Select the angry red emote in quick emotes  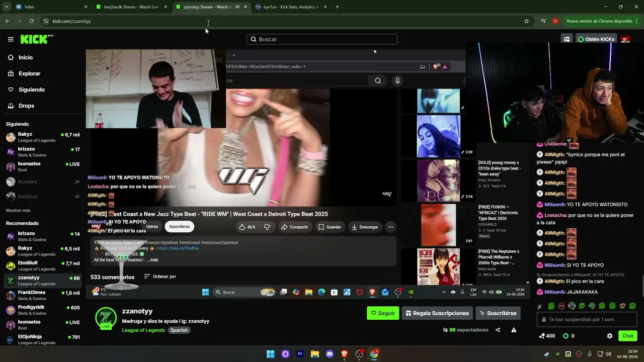pos(561,306)
